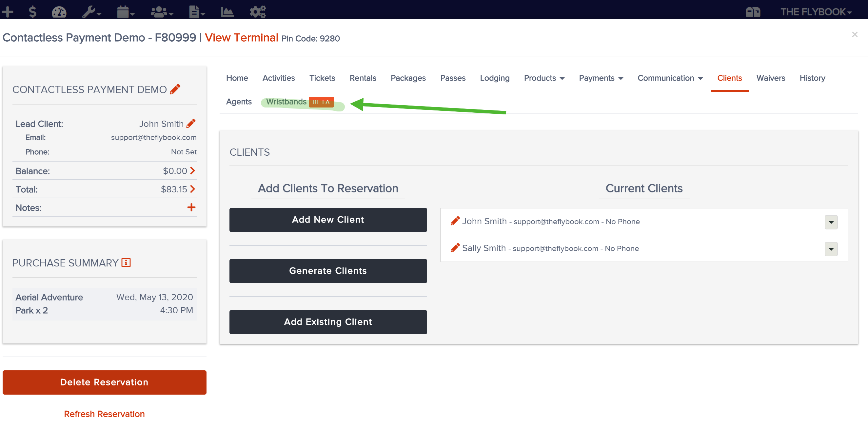Open the Agents tab

point(239,101)
